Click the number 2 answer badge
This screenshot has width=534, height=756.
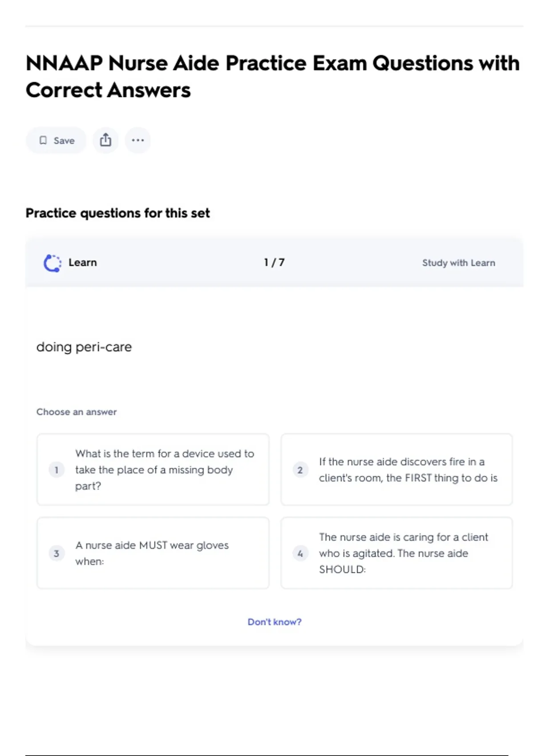[300, 470]
